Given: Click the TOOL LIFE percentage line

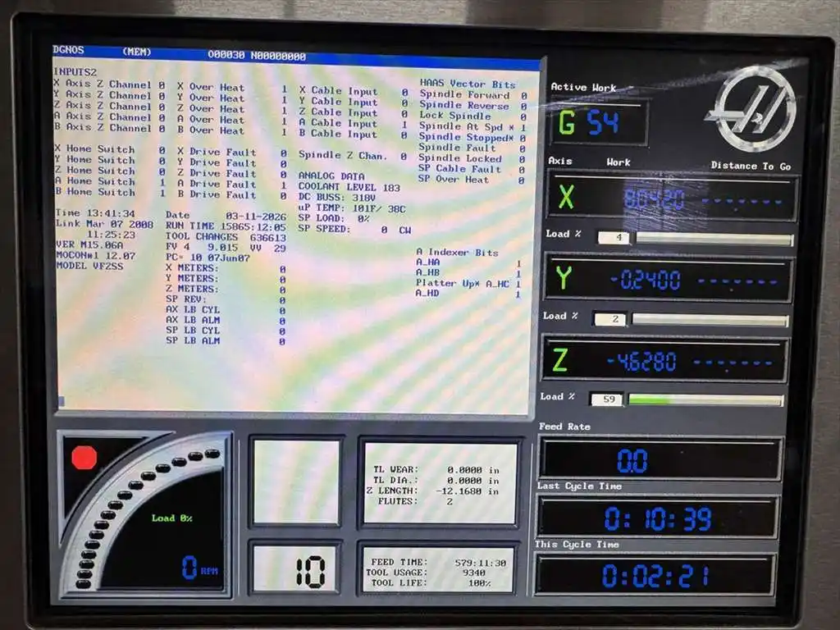Looking at the screenshot, I should 440,582.
